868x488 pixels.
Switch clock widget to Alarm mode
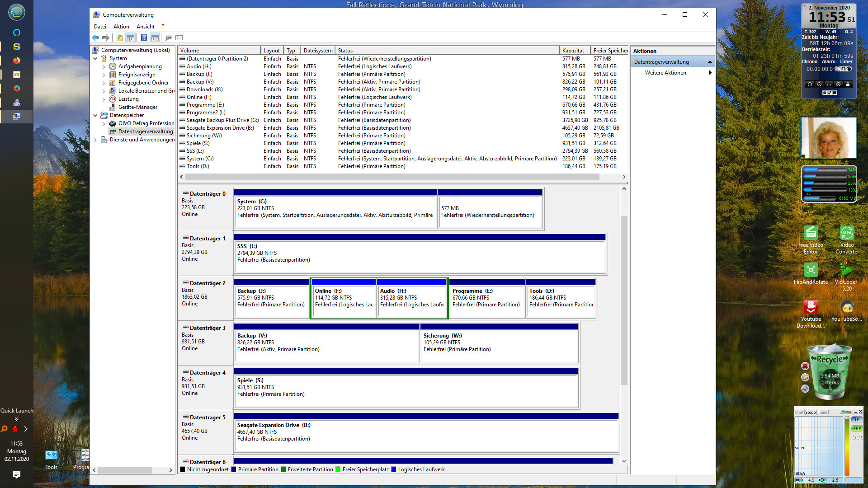pos(828,62)
